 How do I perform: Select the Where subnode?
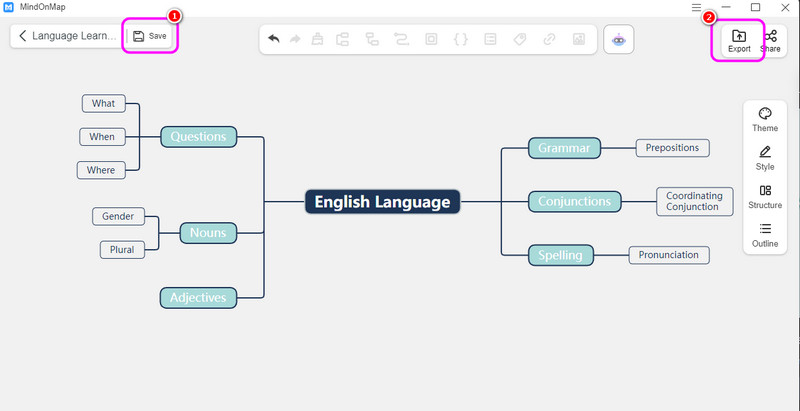coord(101,170)
